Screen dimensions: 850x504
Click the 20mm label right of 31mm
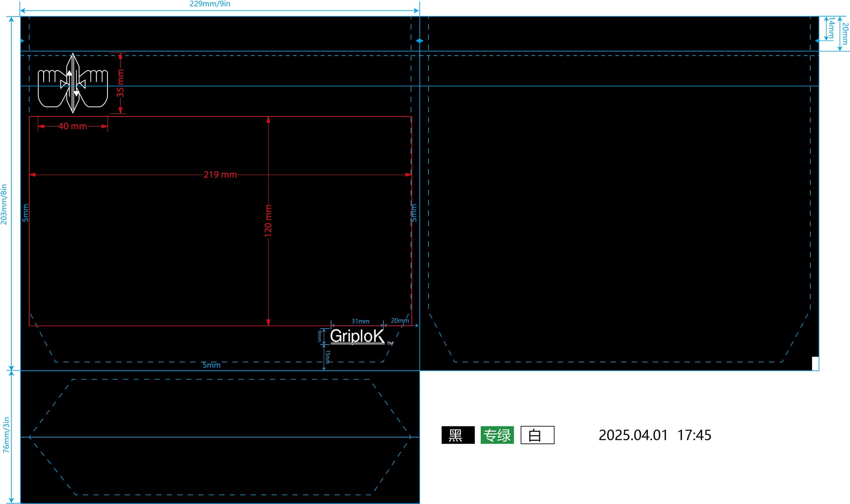[x=400, y=320]
